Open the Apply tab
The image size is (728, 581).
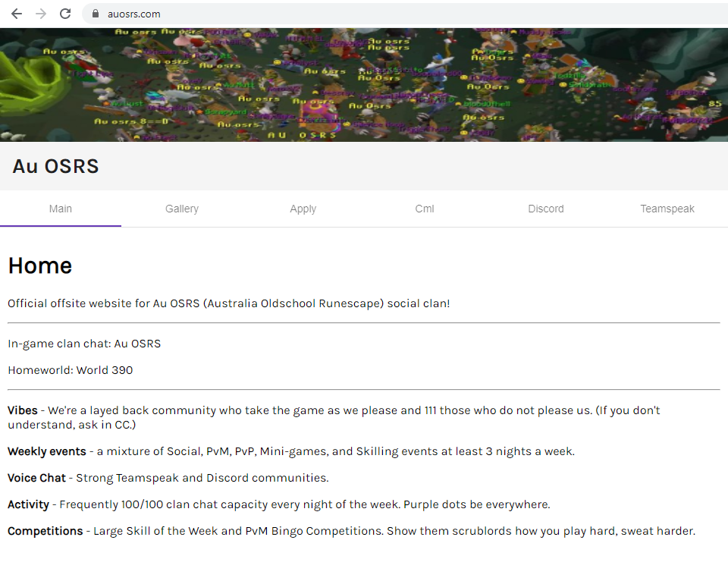point(303,209)
